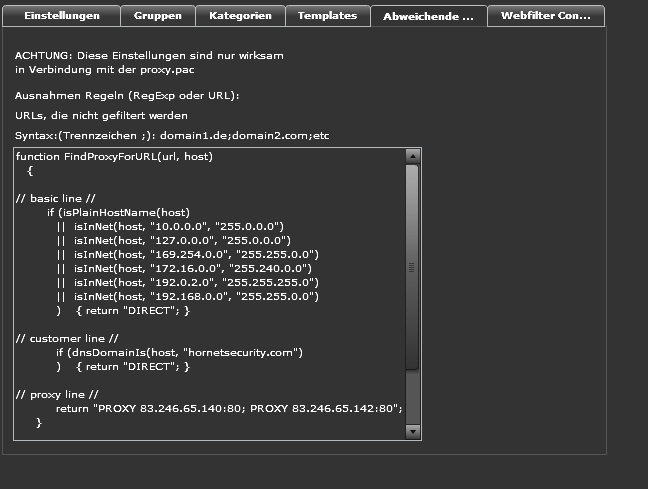This screenshot has height=489, width=648.
Task: Click the '// customer line //' comment
Action: pos(67,339)
